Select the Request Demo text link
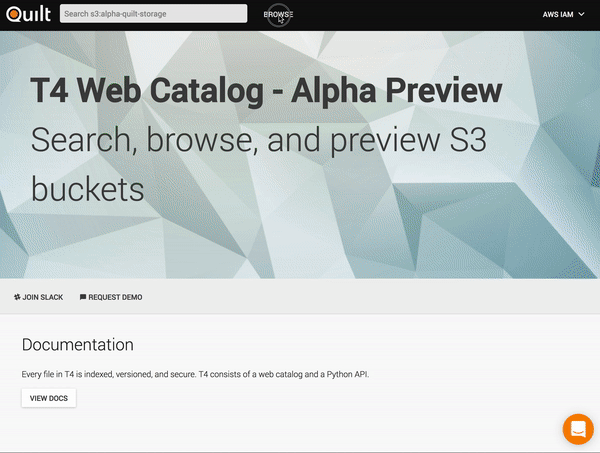The height and width of the screenshot is (453, 600). (115, 297)
